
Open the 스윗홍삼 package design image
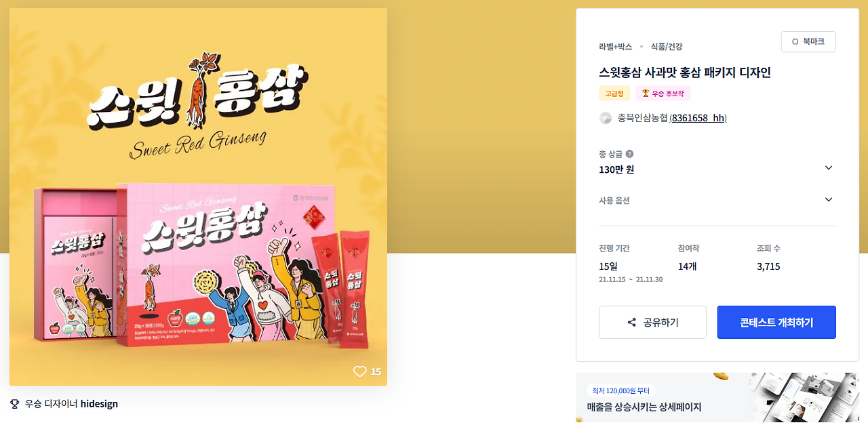[x=198, y=197]
